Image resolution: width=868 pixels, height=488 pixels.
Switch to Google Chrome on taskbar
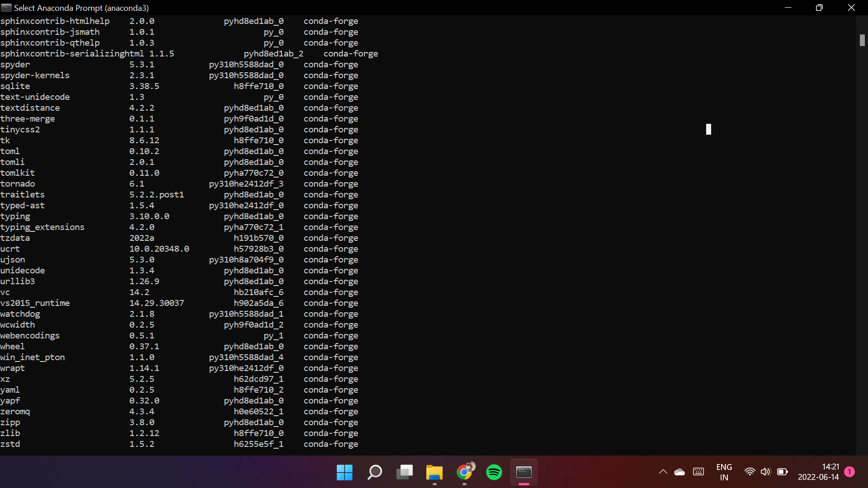pyautogui.click(x=464, y=472)
